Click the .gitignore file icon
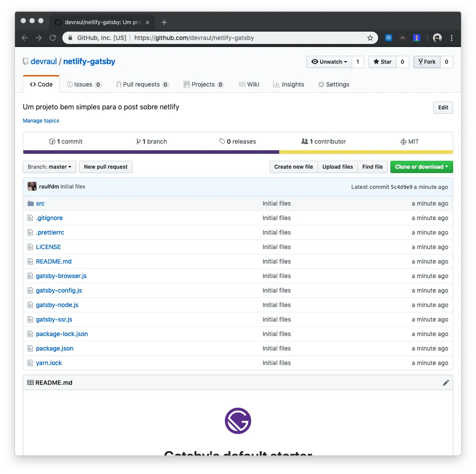Image resolution: width=476 pixels, height=474 pixels. click(x=30, y=218)
